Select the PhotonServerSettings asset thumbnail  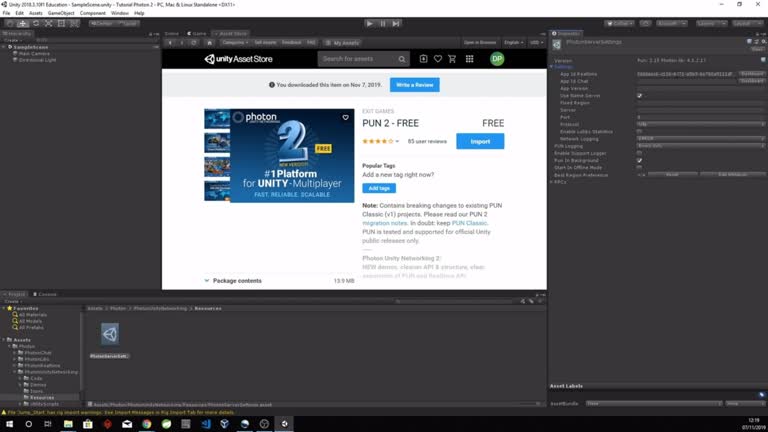pos(110,334)
